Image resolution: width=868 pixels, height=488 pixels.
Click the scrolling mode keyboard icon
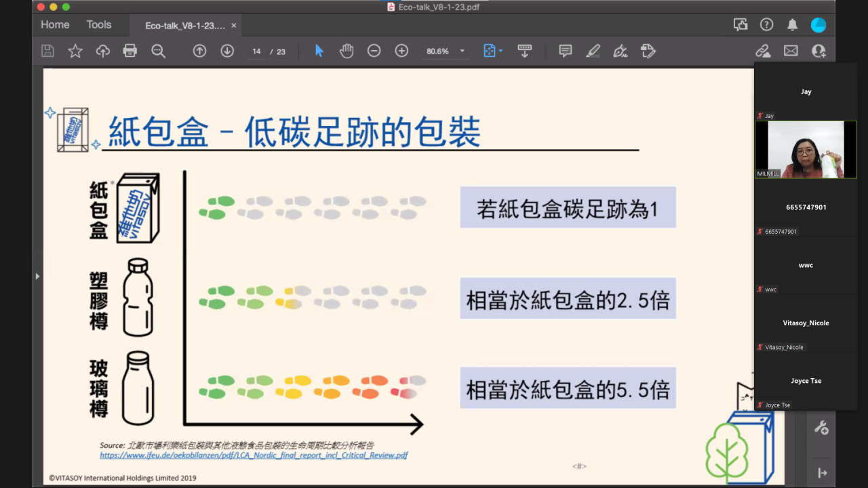pos(524,51)
